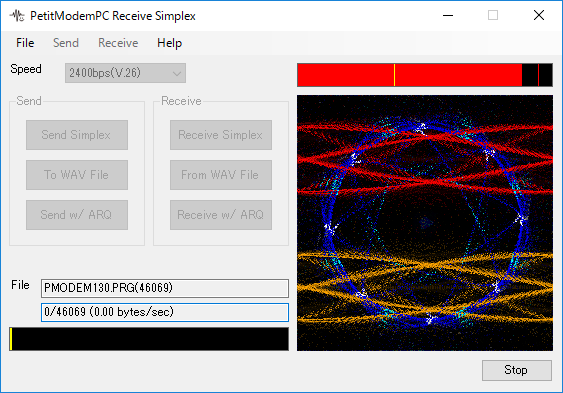
Task: Click the To WAV File button
Action: coord(77,175)
